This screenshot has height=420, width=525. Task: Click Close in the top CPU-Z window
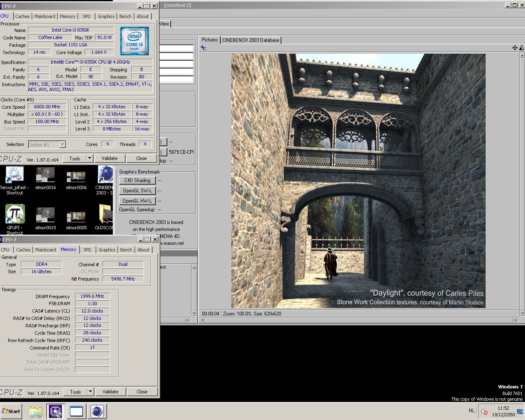[141, 158]
